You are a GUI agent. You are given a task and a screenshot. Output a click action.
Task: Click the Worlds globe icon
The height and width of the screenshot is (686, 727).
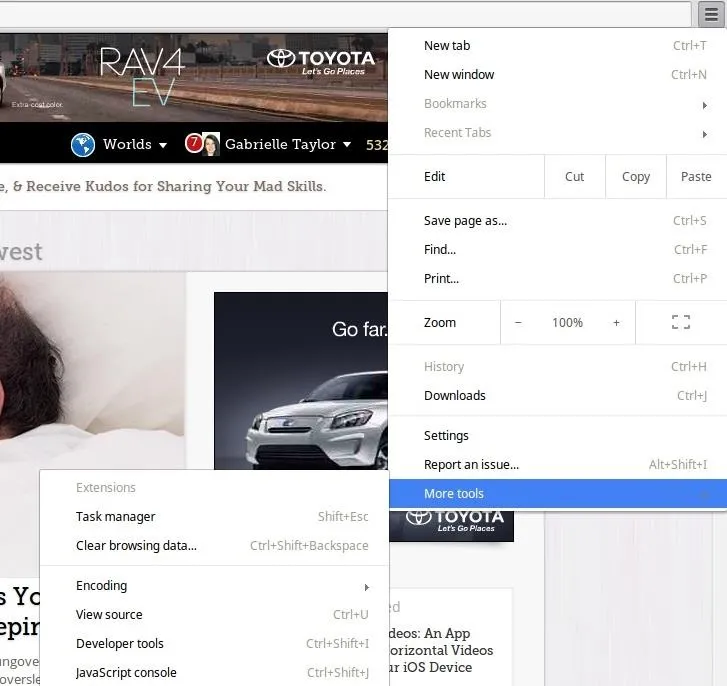click(x=83, y=145)
